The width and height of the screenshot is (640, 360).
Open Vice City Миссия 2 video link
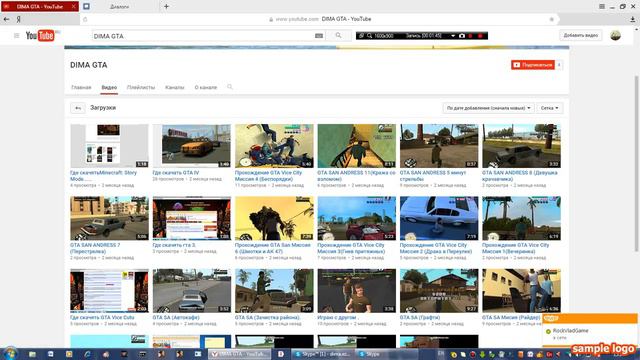coord(436,248)
